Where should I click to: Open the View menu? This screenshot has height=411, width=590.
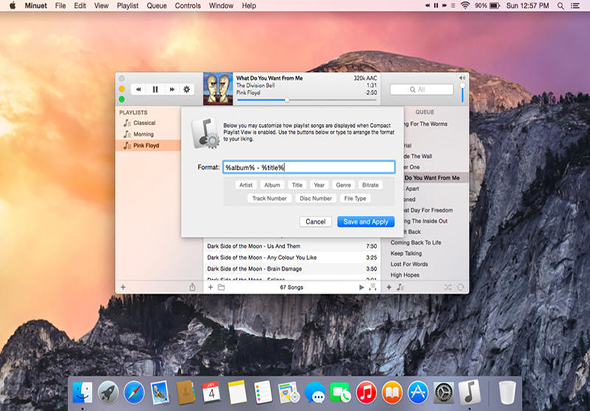tap(101, 6)
